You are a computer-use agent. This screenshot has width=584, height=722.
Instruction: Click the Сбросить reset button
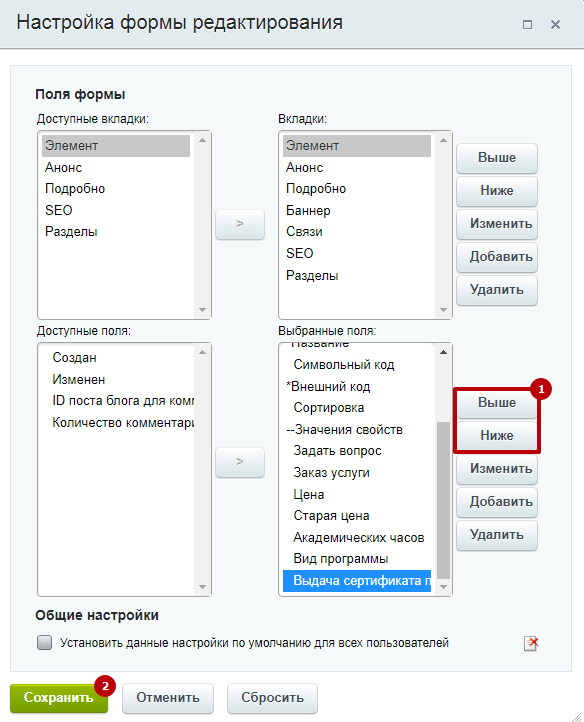(272, 698)
